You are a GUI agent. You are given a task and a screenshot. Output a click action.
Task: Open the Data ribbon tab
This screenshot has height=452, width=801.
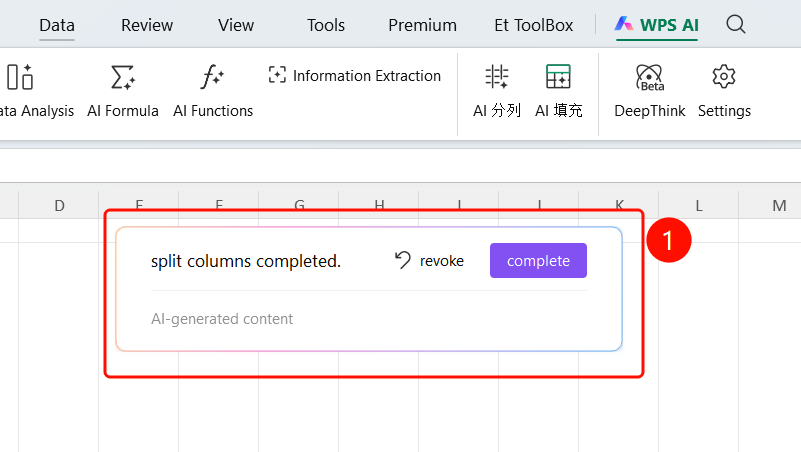coord(57,25)
